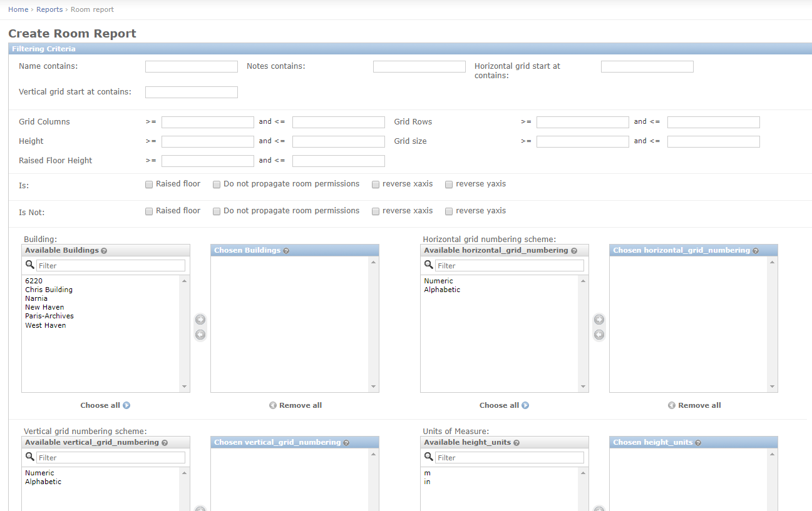Viewport: 812px width, 511px height.
Task: Click add arrow for horizontal grid numbering
Action: tap(599, 320)
